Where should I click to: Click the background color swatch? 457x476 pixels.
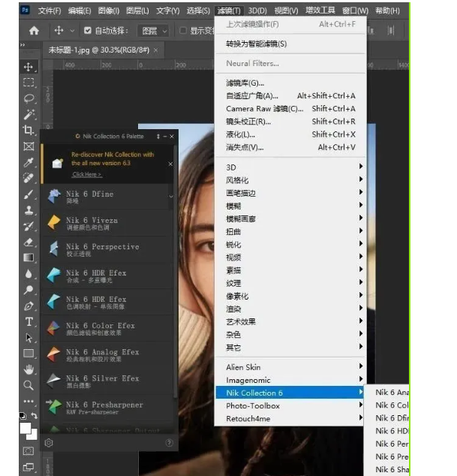point(33,435)
